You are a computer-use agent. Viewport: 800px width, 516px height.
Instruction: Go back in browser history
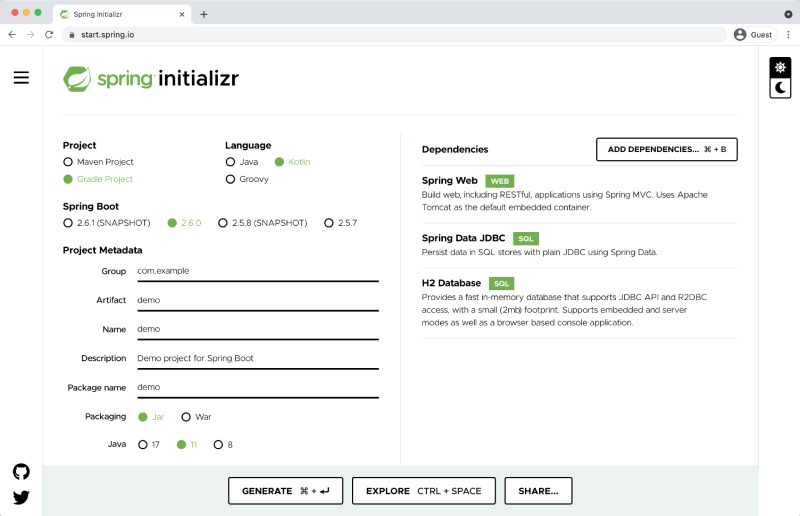pos(12,35)
